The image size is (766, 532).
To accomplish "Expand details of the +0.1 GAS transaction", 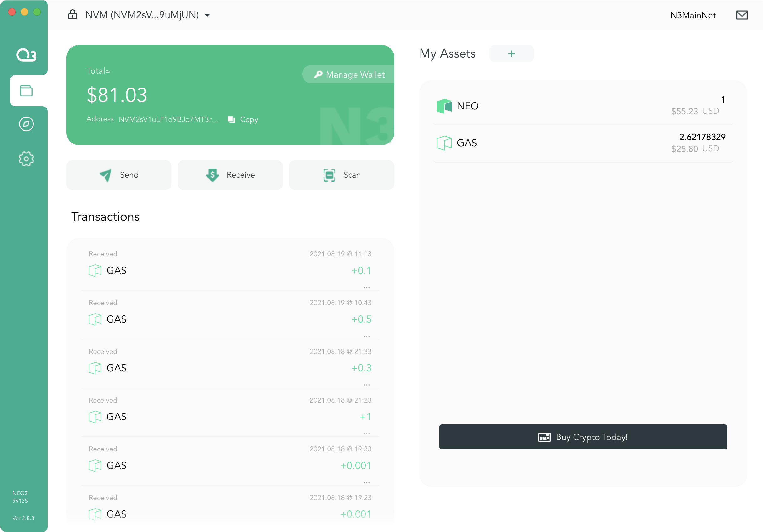I will 367,287.
